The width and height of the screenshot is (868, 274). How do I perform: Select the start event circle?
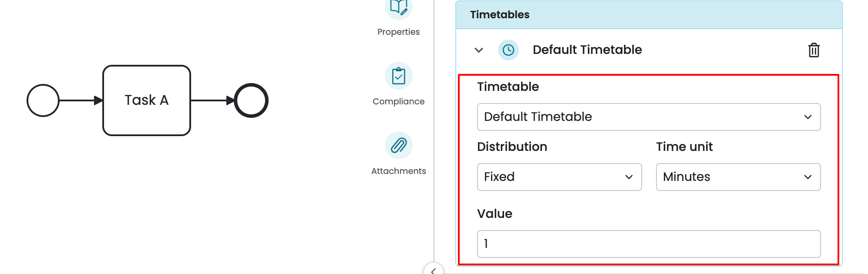(43, 100)
